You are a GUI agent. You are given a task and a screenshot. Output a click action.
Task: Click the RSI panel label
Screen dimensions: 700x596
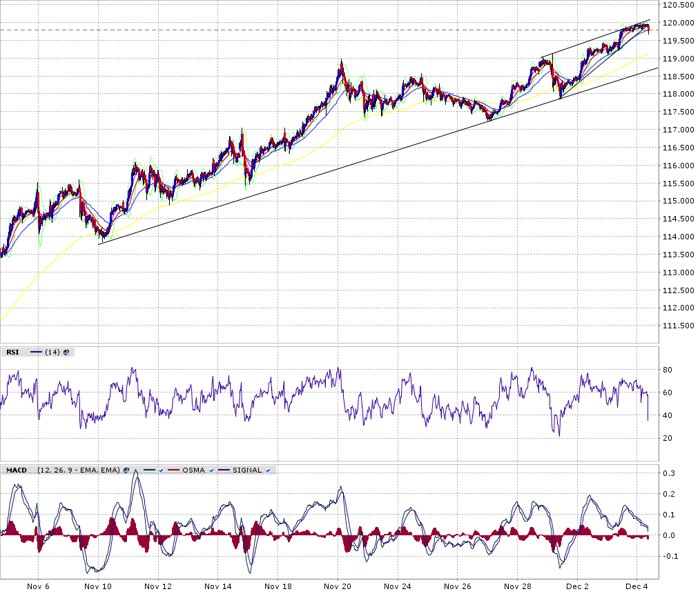coord(12,352)
